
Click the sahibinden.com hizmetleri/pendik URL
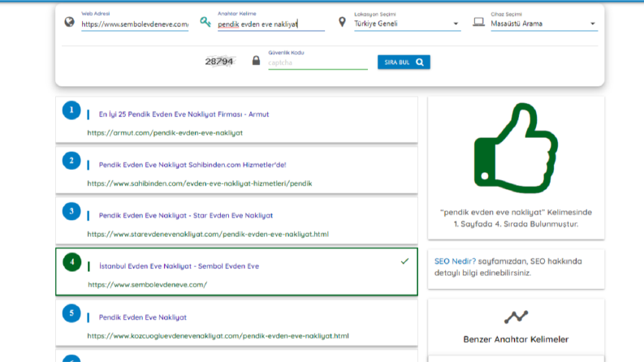click(200, 183)
